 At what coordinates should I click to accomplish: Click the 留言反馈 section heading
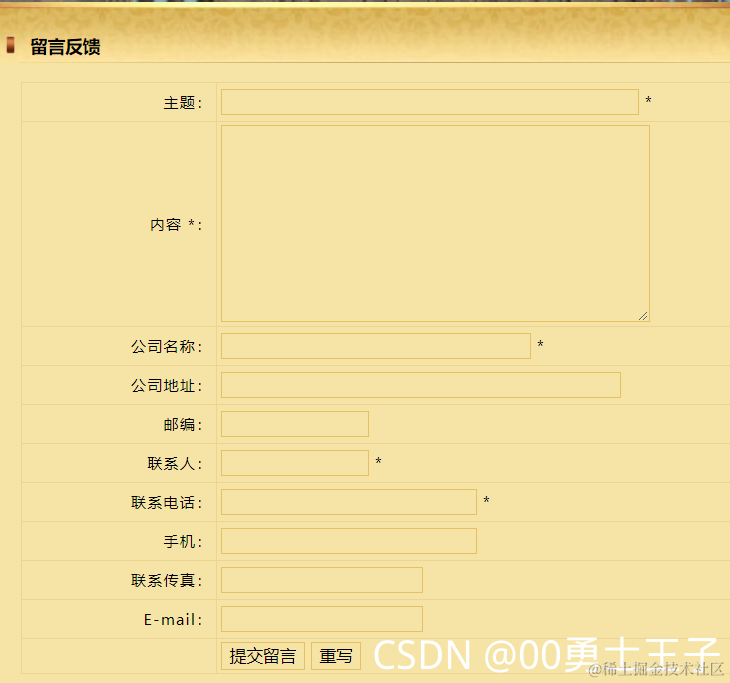(65, 47)
